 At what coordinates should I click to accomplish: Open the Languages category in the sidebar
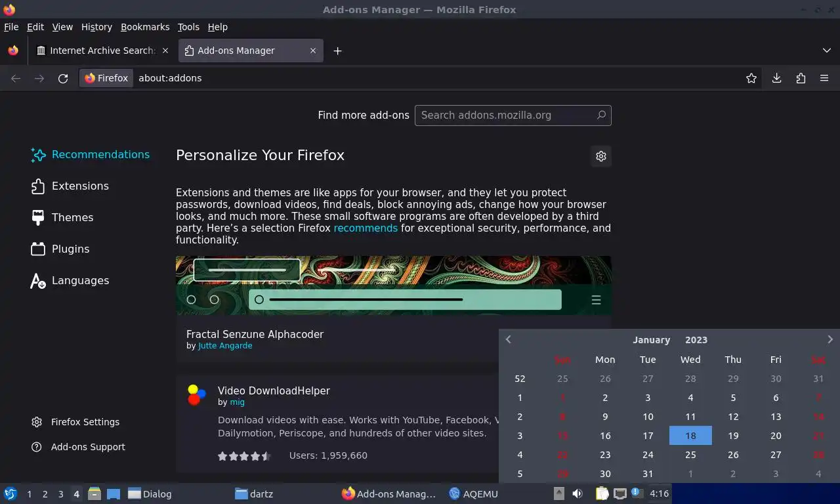point(70,281)
